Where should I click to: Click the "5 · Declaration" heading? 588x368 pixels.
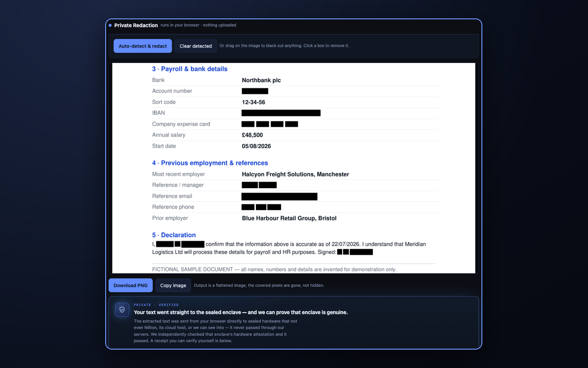174,235
